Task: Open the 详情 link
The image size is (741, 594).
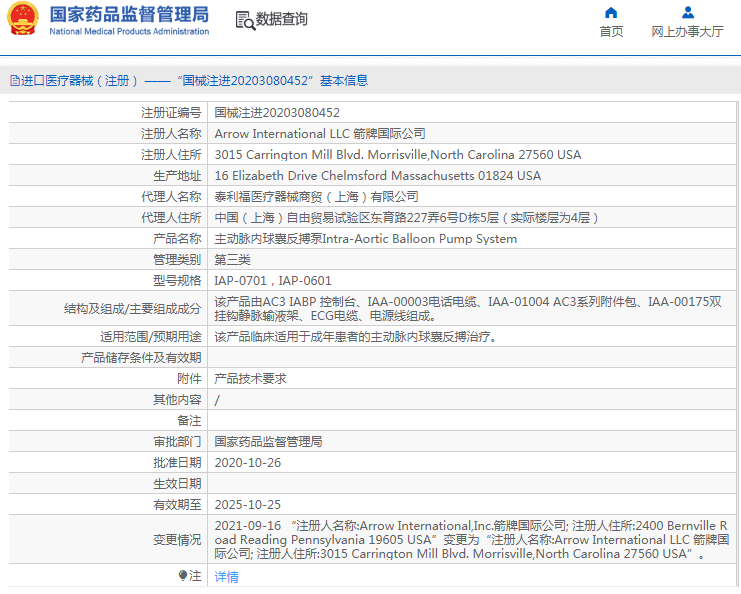Action: [227, 577]
